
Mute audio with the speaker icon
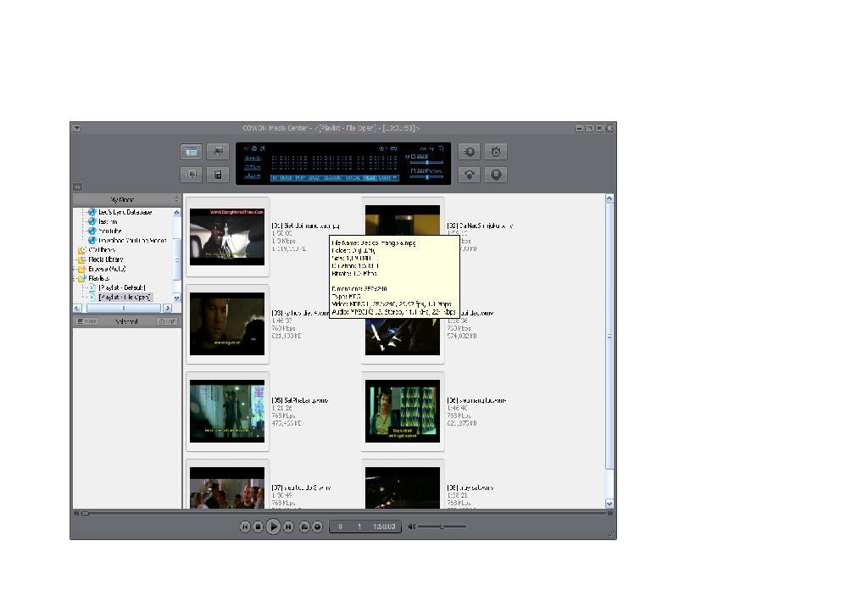(411, 527)
